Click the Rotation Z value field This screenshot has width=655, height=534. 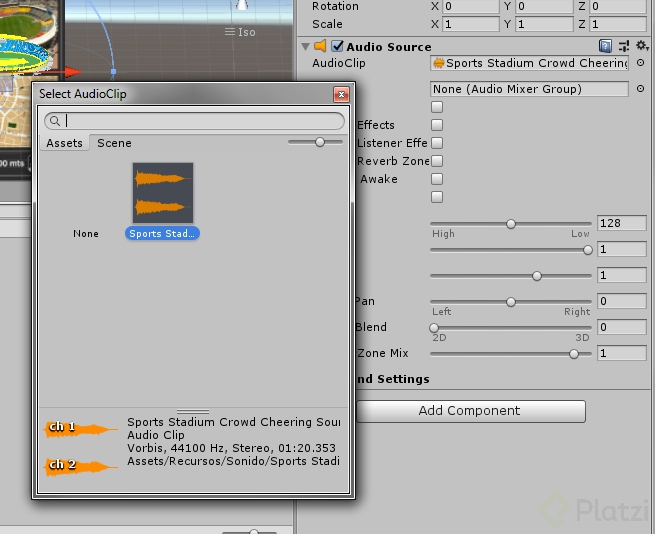tap(618, 6)
